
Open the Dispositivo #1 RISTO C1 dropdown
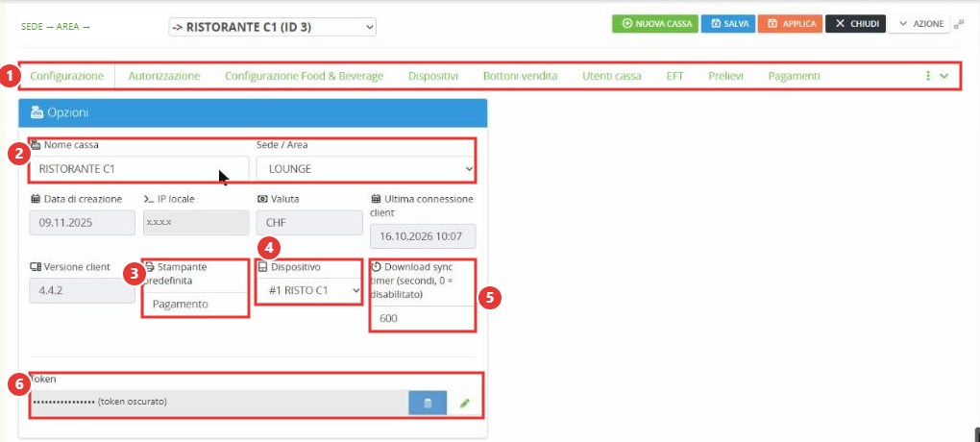point(309,291)
